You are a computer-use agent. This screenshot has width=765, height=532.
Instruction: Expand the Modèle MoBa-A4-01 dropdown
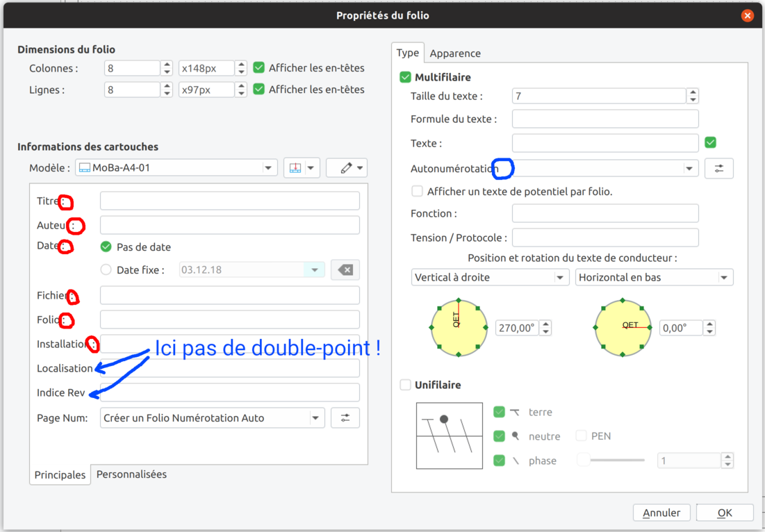(176, 168)
